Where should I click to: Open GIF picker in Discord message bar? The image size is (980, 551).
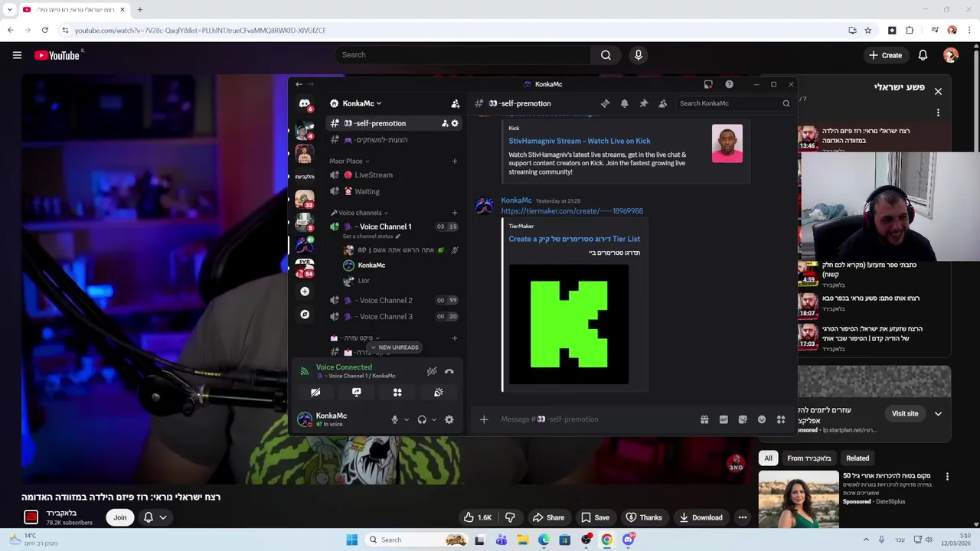[x=724, y=419]
